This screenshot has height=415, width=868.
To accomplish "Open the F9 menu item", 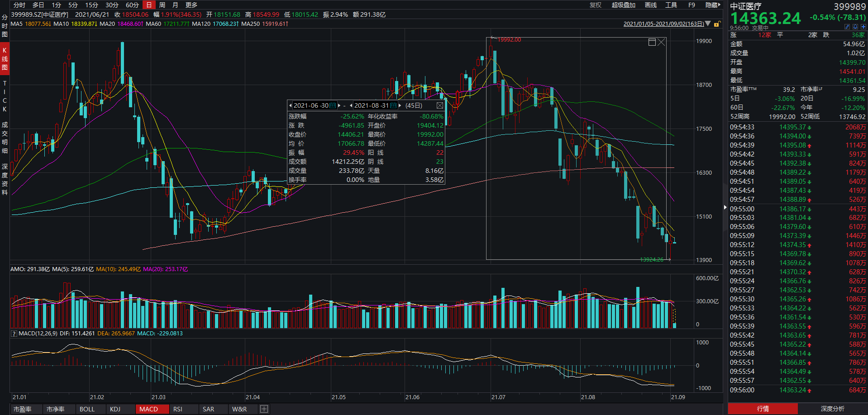I will [692, 5].
